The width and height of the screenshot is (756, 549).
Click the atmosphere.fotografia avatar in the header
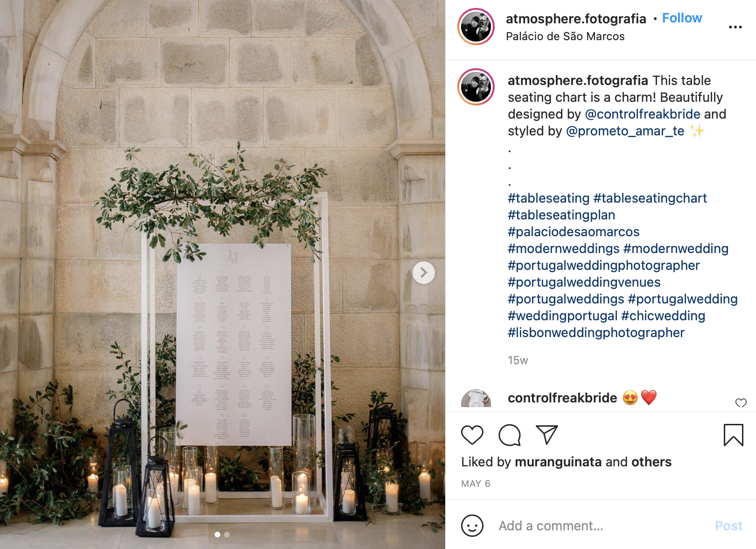tap(476, 27)
